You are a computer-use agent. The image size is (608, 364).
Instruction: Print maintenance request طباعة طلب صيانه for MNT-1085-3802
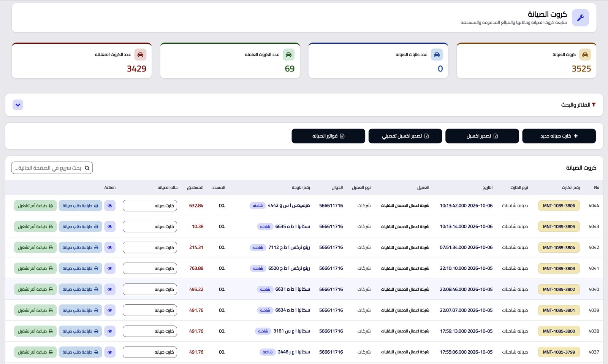81,289
